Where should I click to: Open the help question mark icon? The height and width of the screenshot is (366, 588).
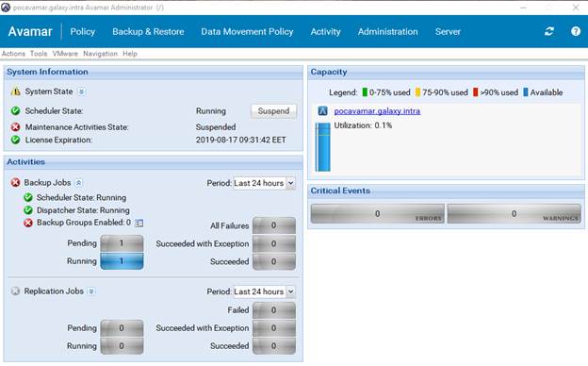(576, 31)
